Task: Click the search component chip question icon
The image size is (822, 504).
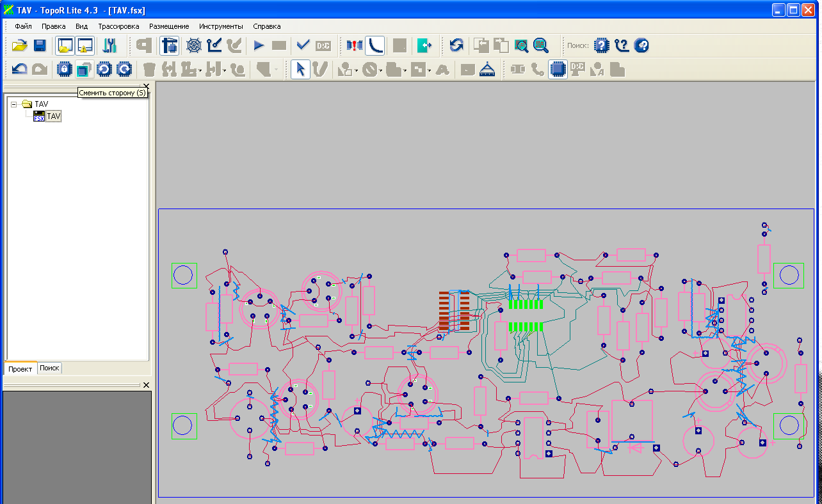Action: click(x=601, y=45)
